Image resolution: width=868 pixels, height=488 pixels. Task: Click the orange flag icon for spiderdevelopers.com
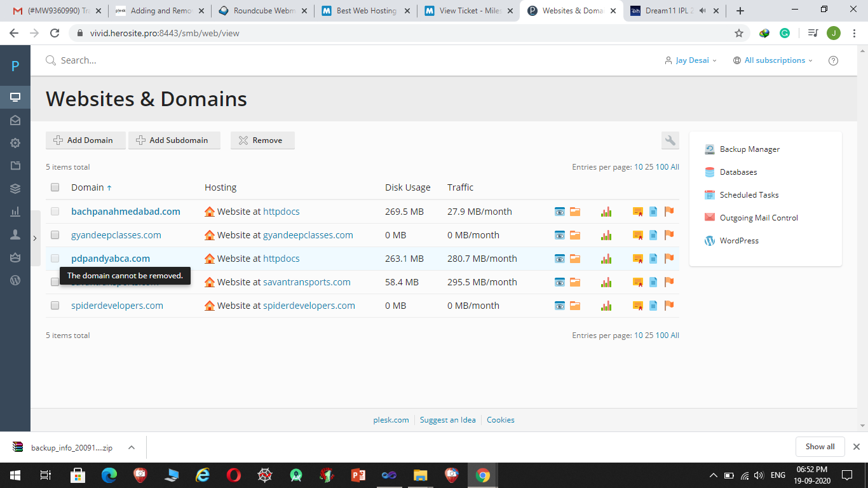click(668, 306)
